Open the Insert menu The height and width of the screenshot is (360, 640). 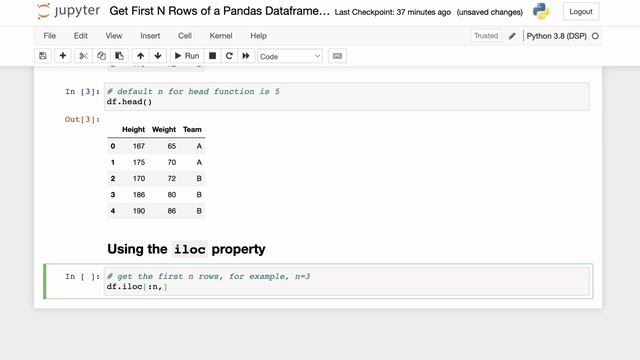coord(150,36)
